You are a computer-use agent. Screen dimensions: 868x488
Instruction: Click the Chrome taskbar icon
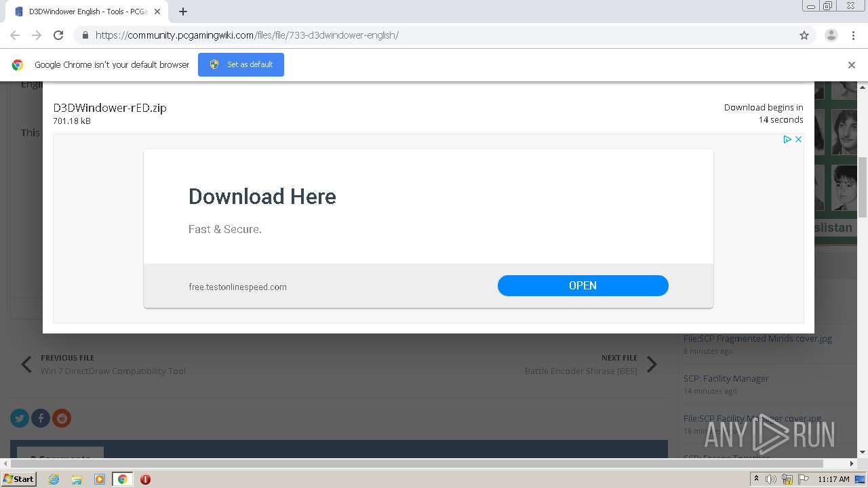123,479
